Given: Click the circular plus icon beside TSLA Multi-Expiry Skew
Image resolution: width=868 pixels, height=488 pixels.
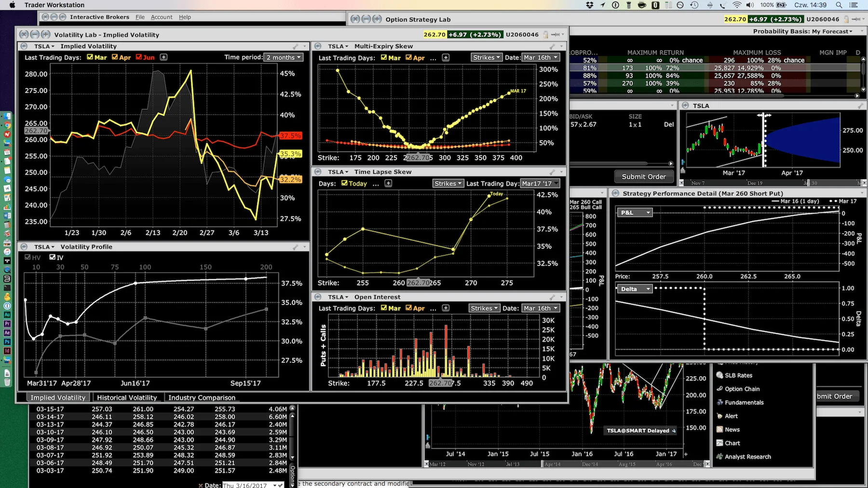Looking at the screenshot, I should (x=318, y=46).
